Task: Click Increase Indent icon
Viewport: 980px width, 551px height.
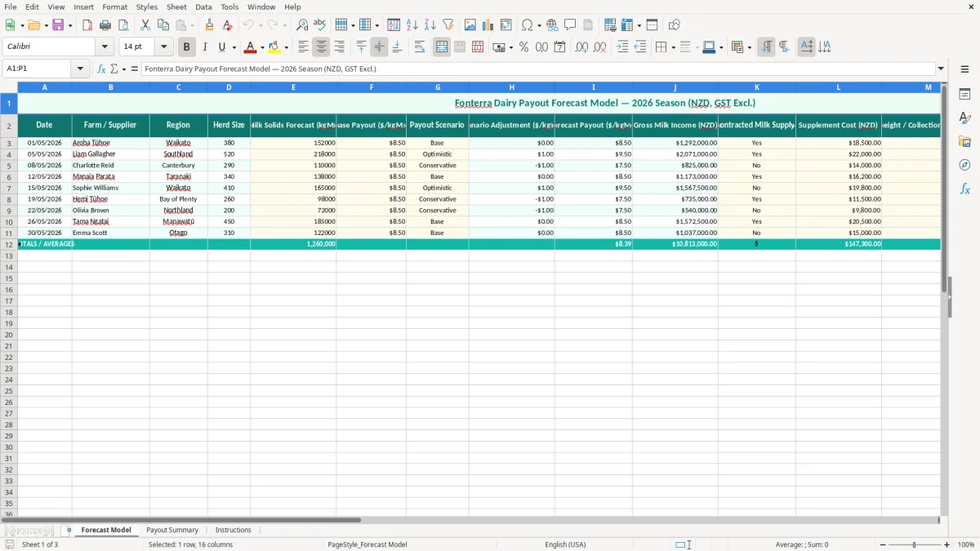Action: 622,47
